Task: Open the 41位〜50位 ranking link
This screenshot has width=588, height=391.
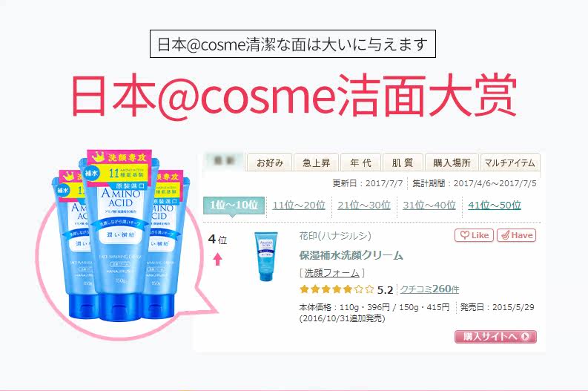Action: pos(495,206)
